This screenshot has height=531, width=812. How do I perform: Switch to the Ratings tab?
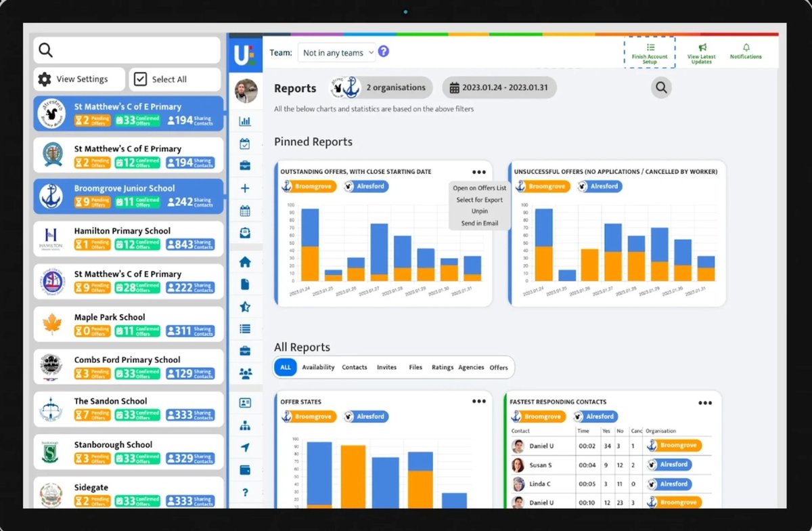(443, 367)
